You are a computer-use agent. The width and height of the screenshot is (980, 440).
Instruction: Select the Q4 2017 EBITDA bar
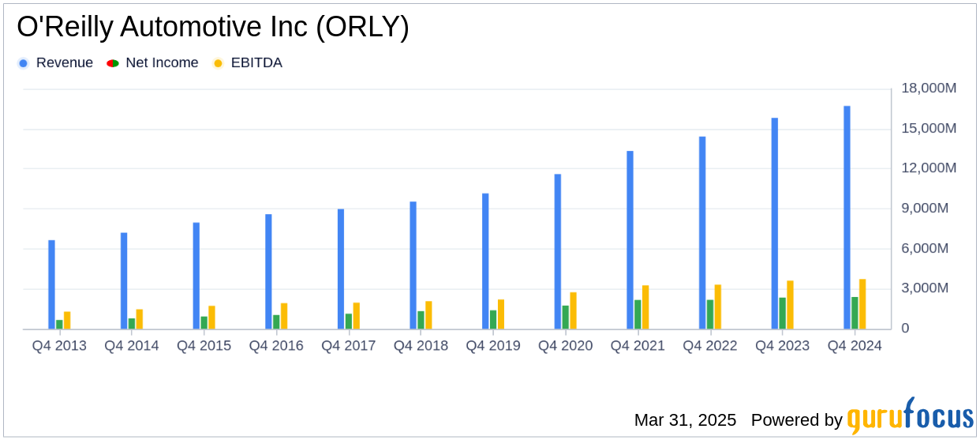pyautogui.click(x=357, y=316)
